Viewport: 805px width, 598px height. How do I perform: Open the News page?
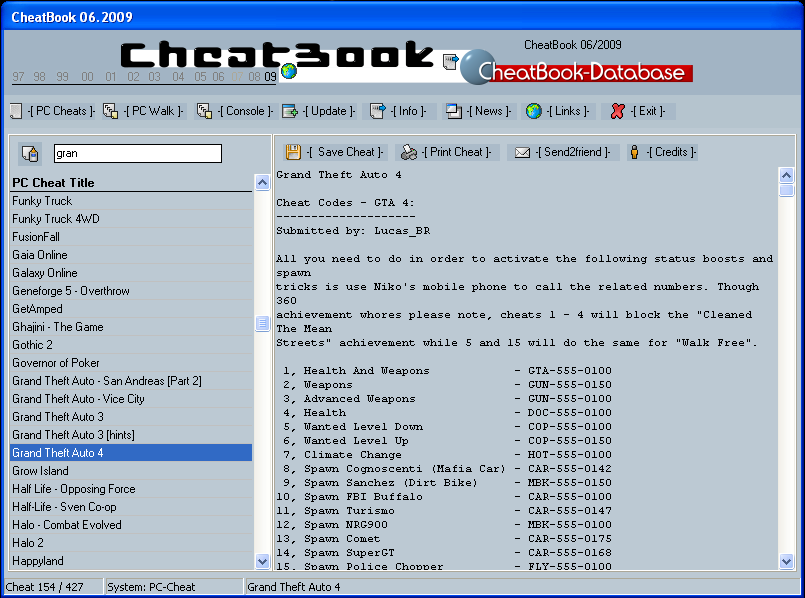489,111
